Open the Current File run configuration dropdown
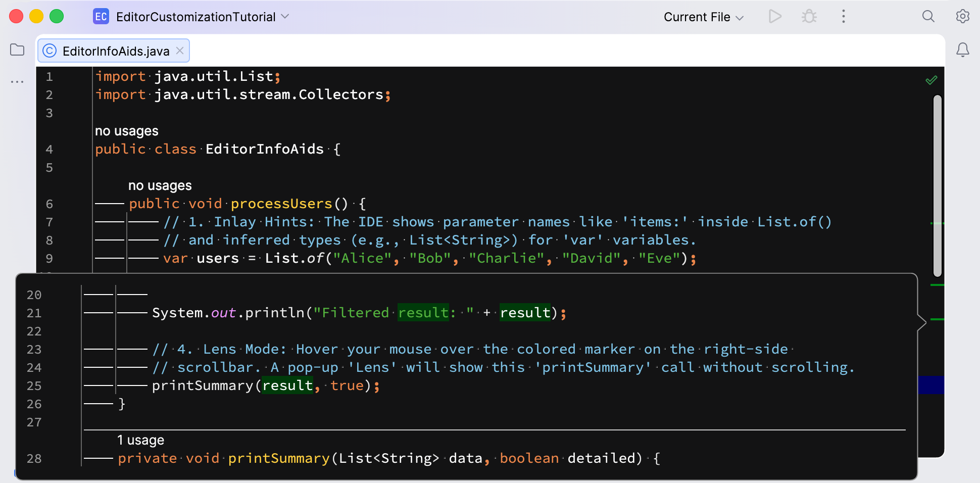 point(703,17)
